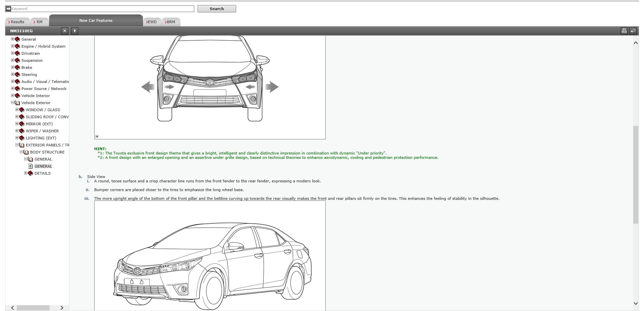
Task: Open the Results tab
Action: tap(16, 21)
